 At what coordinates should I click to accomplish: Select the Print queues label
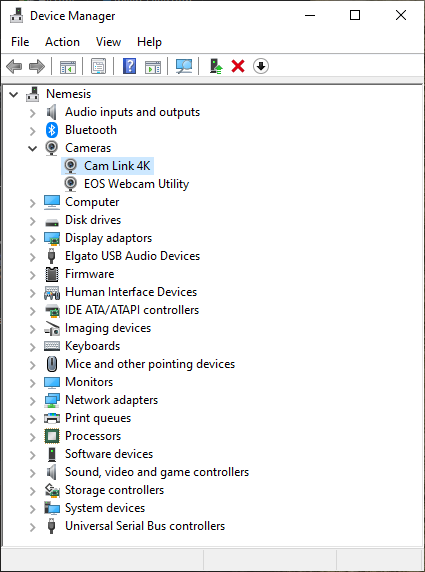[x=98, y=418]
